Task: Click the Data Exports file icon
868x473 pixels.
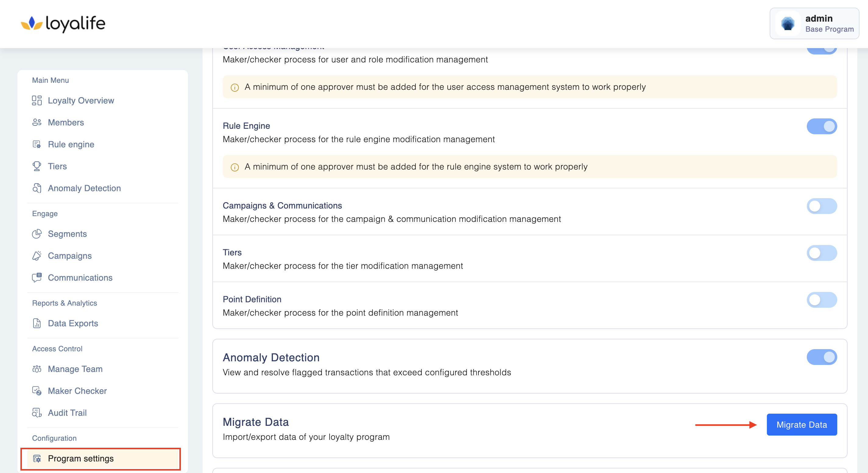Action: pos(37,323)
